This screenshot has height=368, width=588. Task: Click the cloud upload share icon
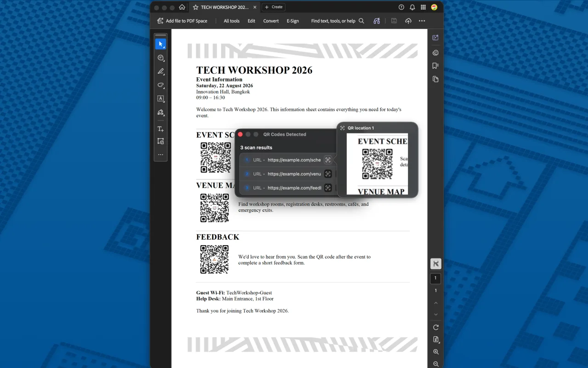[408, 21]
